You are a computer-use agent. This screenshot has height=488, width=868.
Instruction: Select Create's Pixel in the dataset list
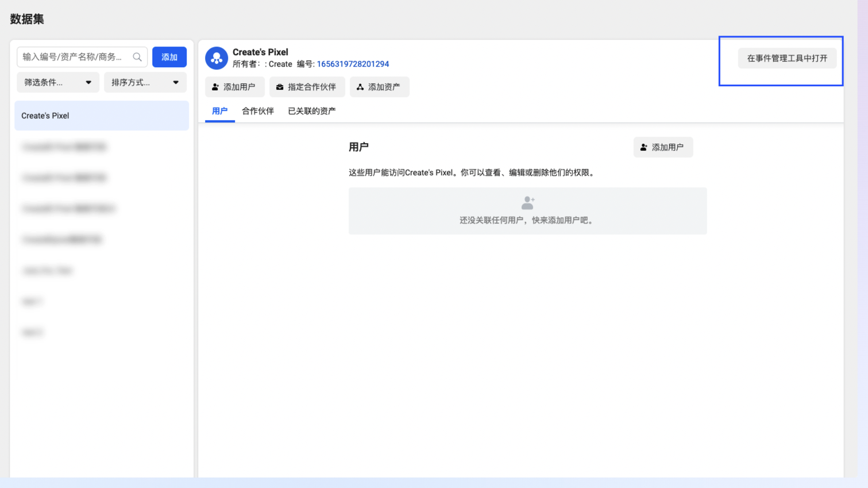pos(102,116)
